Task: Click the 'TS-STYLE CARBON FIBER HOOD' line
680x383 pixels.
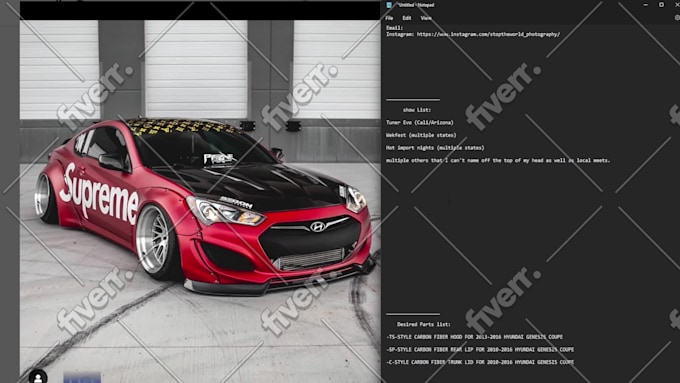Action: pyautogui.click(x=474, y=337)
